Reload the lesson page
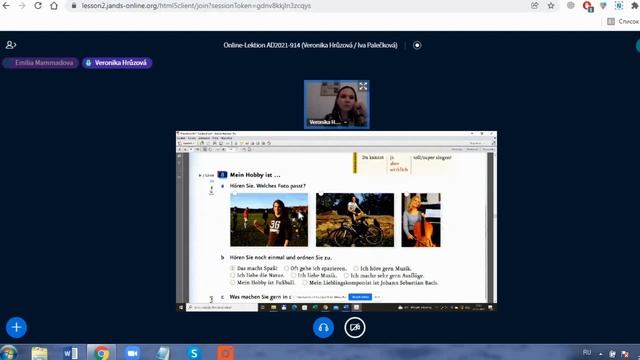Viewport: 640px width, 360px height. 38,6
